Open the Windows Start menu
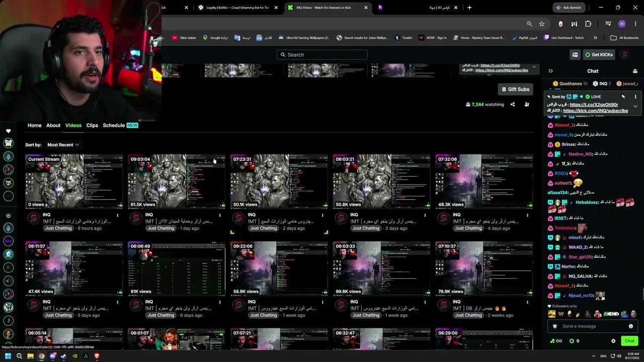Image resolution: width=644 pixels, height=362 pixels. tap(8, 356)
